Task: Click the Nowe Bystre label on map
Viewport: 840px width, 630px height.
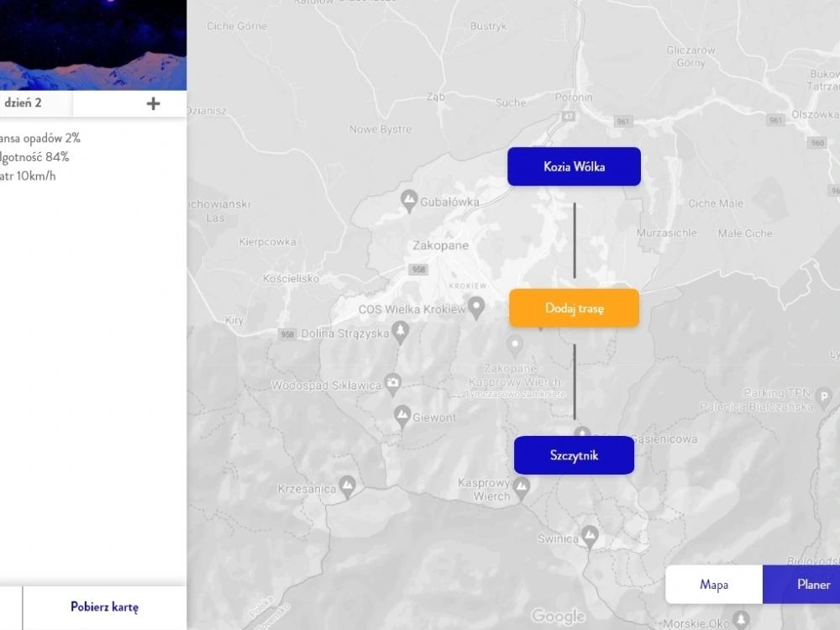Action: pyautogui.click(x=381, y=129)
